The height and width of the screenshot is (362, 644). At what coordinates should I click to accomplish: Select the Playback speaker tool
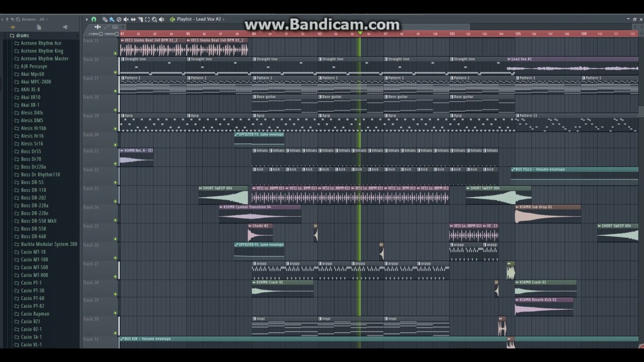click(162, 19)
